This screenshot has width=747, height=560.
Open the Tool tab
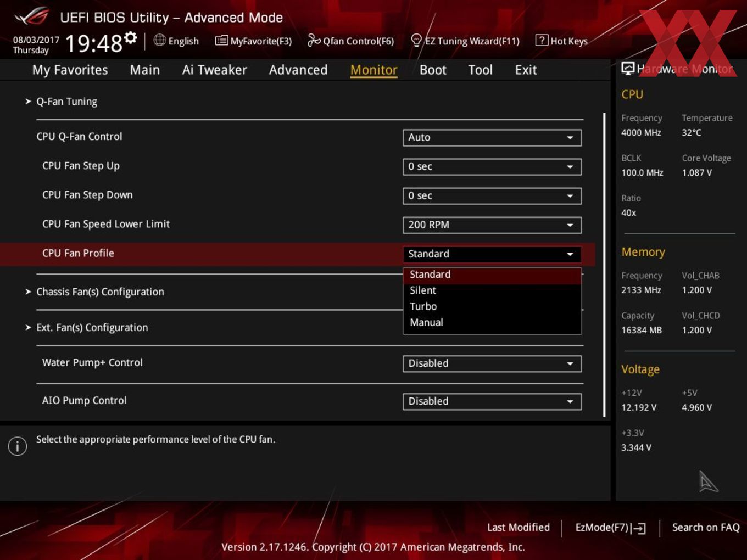480,70
